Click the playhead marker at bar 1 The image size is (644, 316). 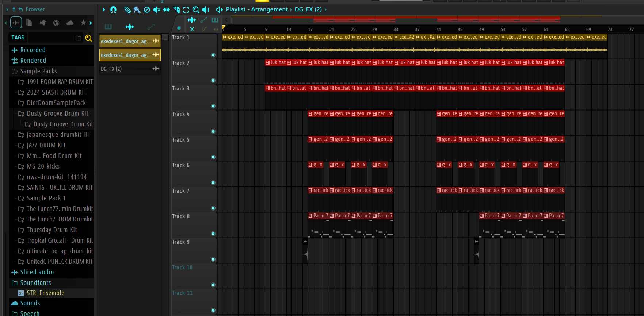tap(224, 27)
